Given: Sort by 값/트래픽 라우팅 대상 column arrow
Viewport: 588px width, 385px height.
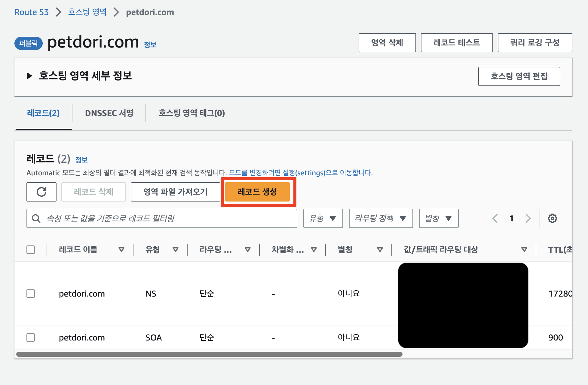Looking at the screenshot, I should click(x=524, y=250).
